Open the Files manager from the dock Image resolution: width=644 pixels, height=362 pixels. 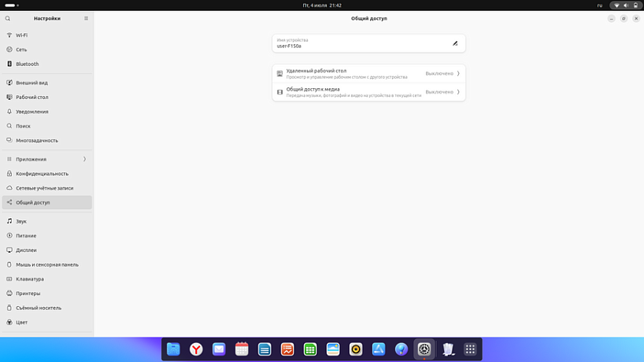click(x=173, y=349)
